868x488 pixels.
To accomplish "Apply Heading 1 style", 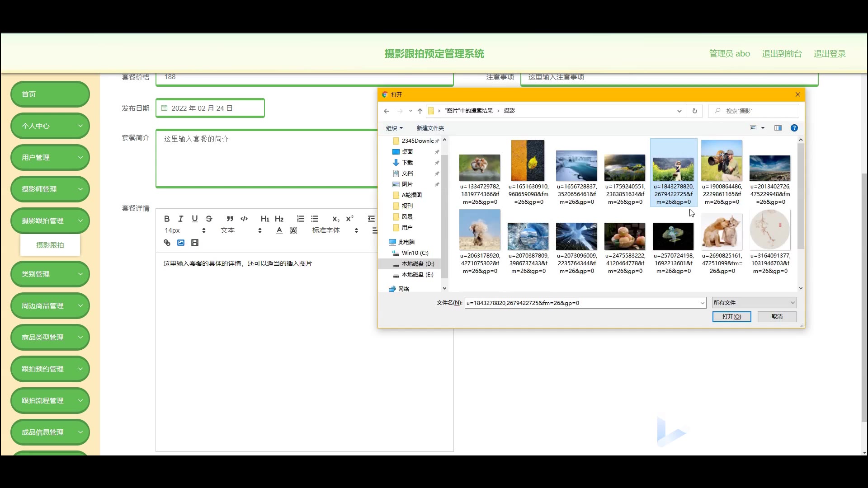I will point(265,219).
